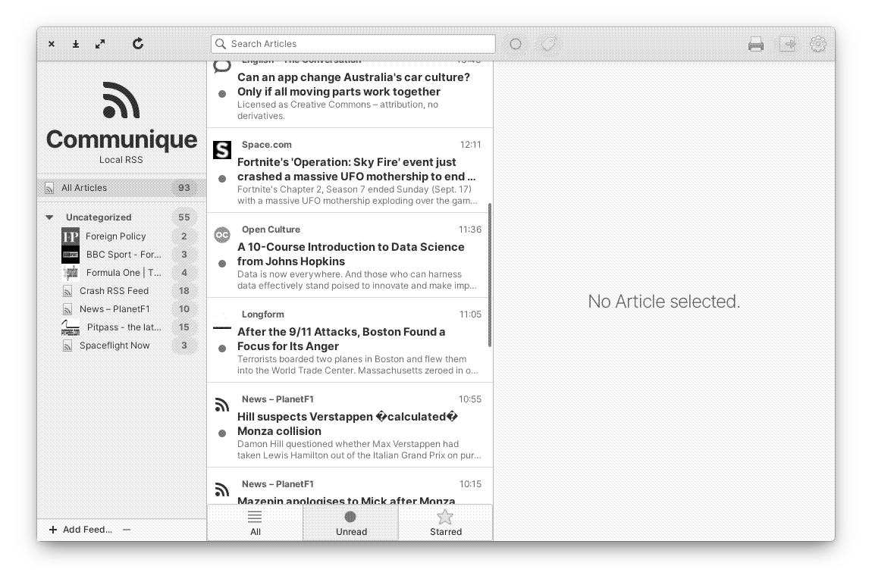Collapse the Uncategorized category triangle
The image size is (872, 588).
49,217
